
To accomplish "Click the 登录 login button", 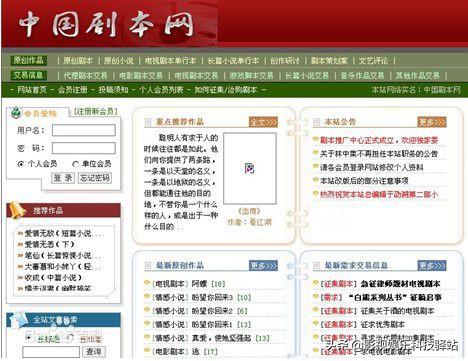I will point(63,178).
